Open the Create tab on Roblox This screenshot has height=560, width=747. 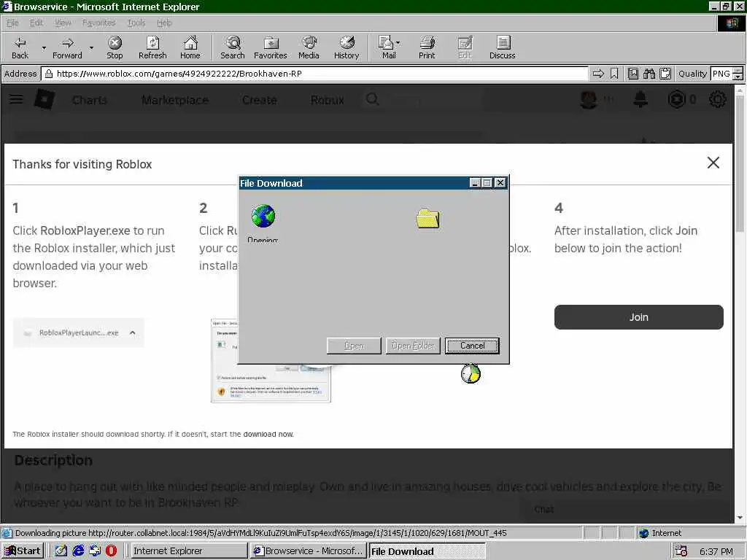(x=260, y=100)
